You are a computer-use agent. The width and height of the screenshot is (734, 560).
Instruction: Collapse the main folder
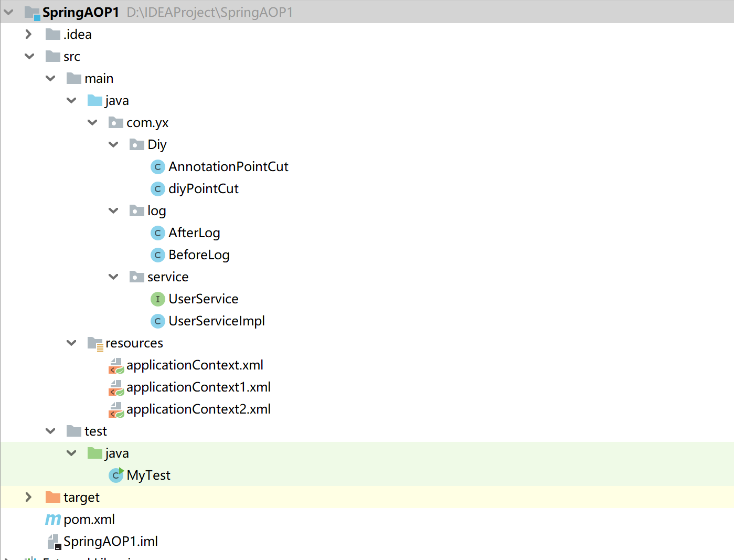[x=50, y=79]
